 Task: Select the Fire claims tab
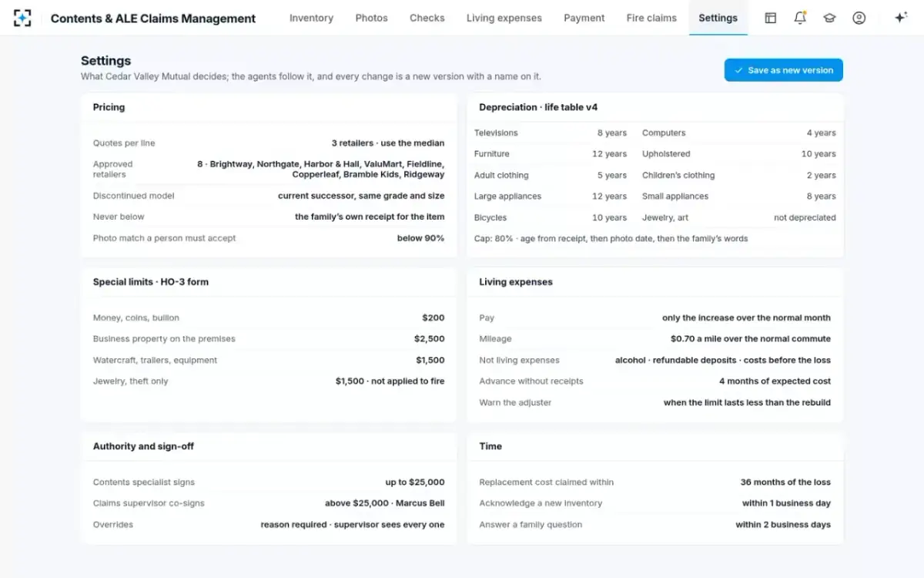click(651, 18)
